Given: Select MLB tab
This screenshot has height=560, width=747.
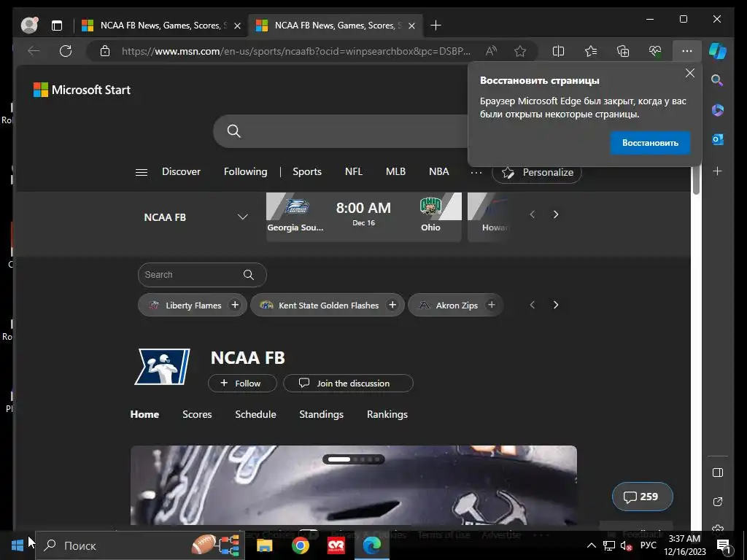Looking at the screenshot, I should pos(395,171).
